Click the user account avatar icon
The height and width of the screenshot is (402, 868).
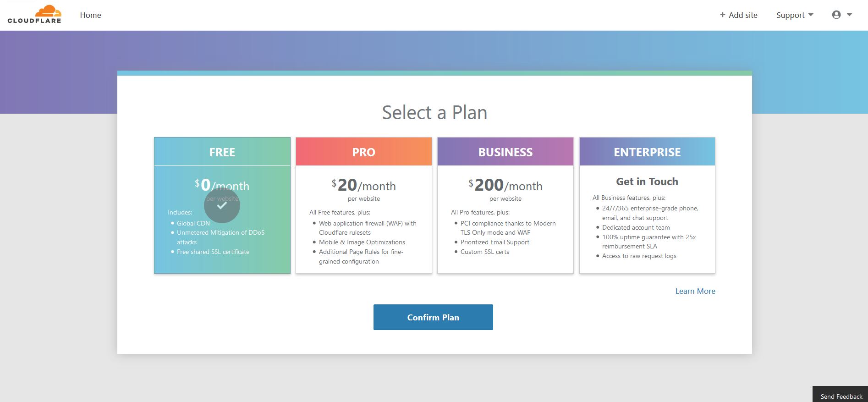point(836,15)
